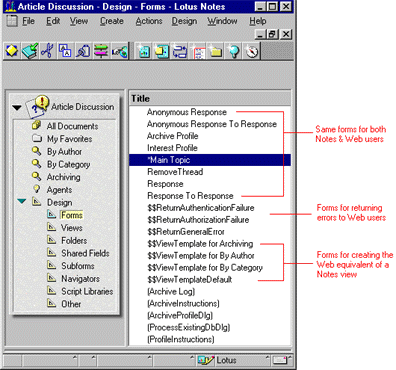
Task: Click the document icon beside File menu
Action: point(12,21)
